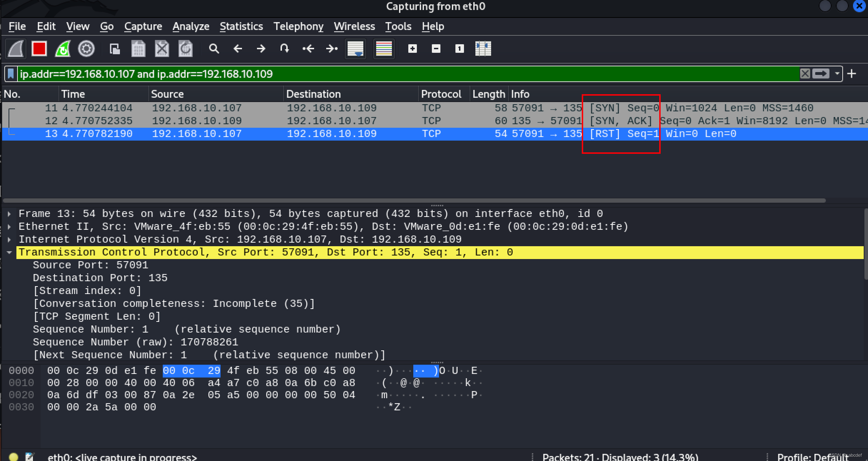This screenshot has height=461, width=868.
Task: Open the Capture menu
Action: pyautogui.click(x=143, y=26)
